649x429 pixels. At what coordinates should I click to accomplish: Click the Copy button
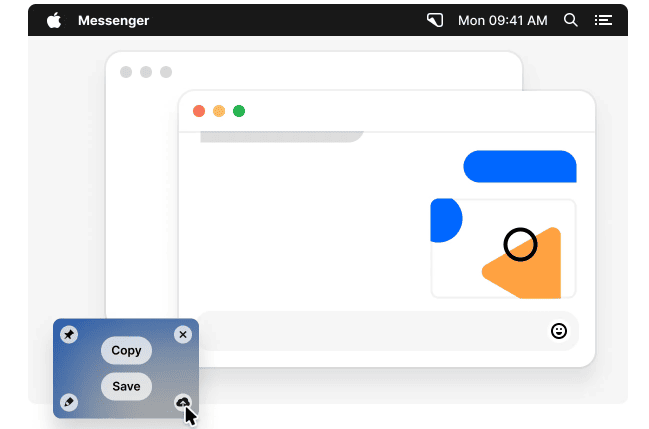click(x=126, y=350)
